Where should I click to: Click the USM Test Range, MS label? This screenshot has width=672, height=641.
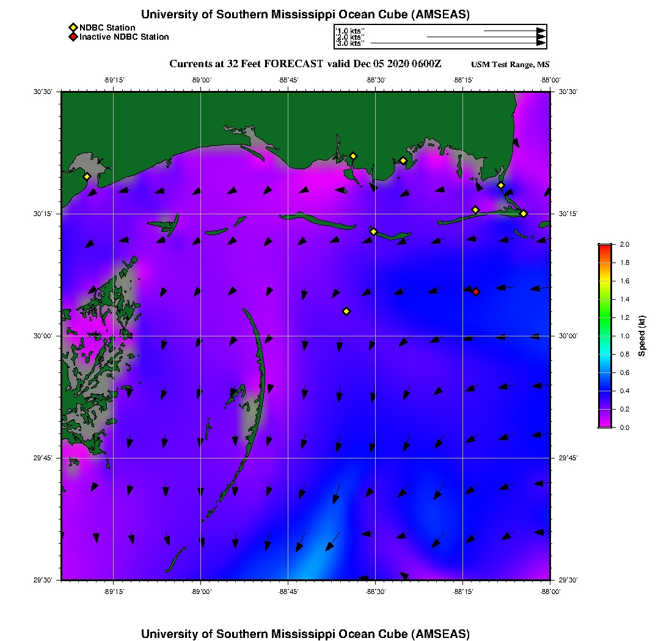(510, 65)
